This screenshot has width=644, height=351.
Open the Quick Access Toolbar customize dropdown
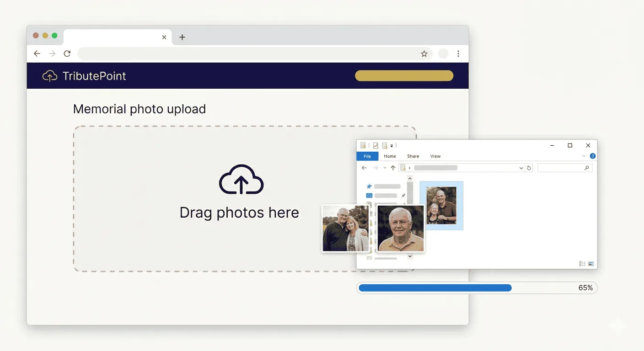pos(391,145)
